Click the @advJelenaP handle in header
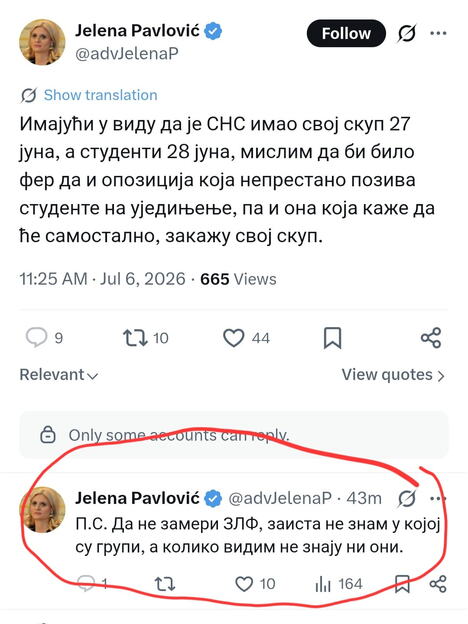 point(127,54)
